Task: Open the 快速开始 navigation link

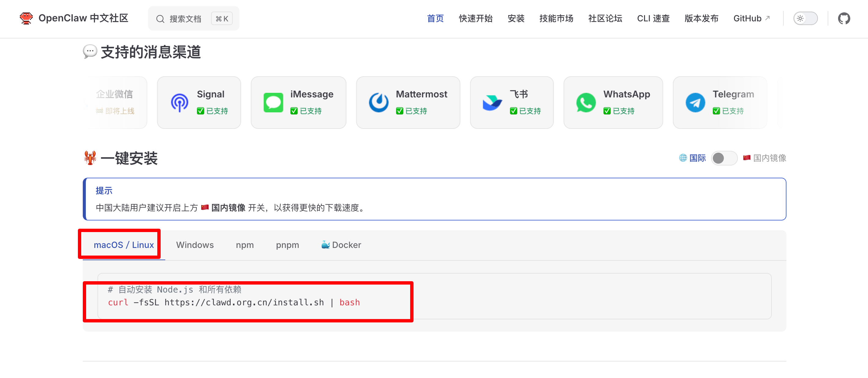Action: point(475,18)
